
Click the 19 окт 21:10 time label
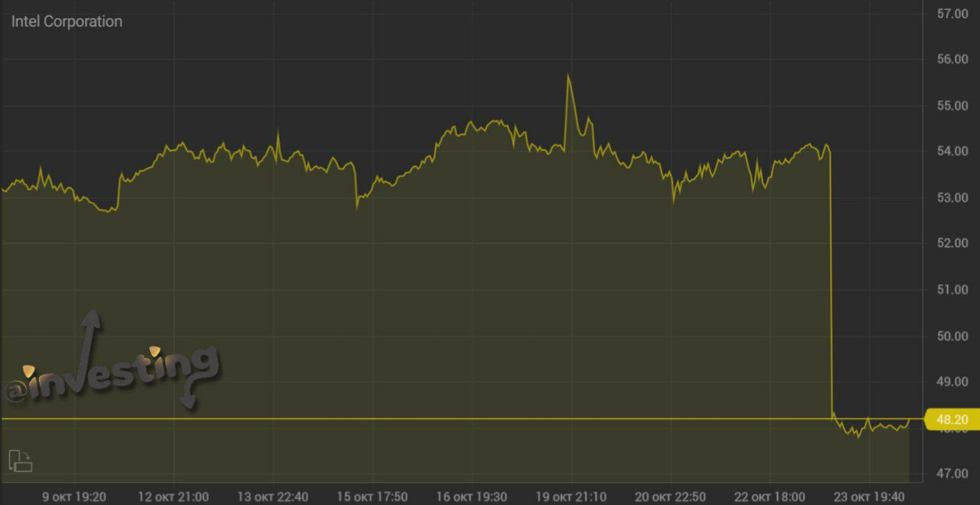click(x=571, y=497)
